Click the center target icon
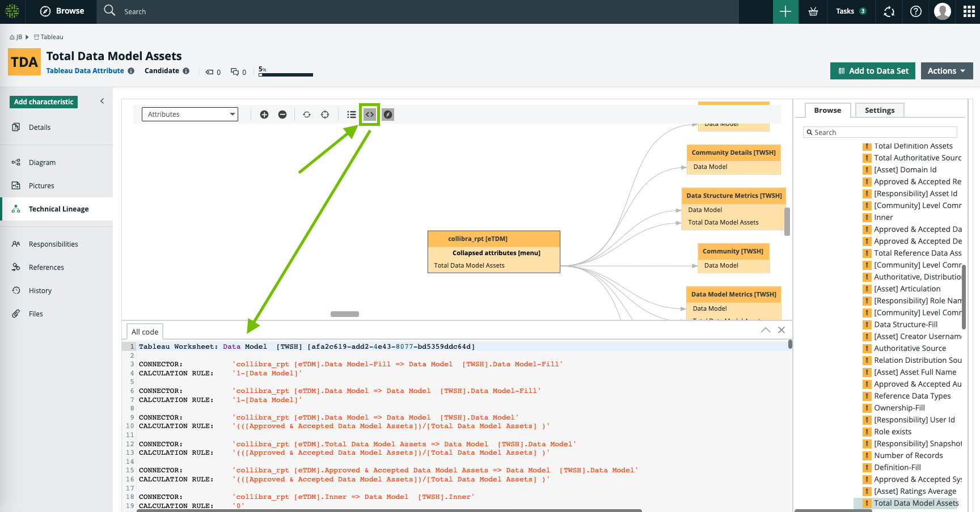Image resolution: width=980 pixels, height=512 pixels. [325, 115]
